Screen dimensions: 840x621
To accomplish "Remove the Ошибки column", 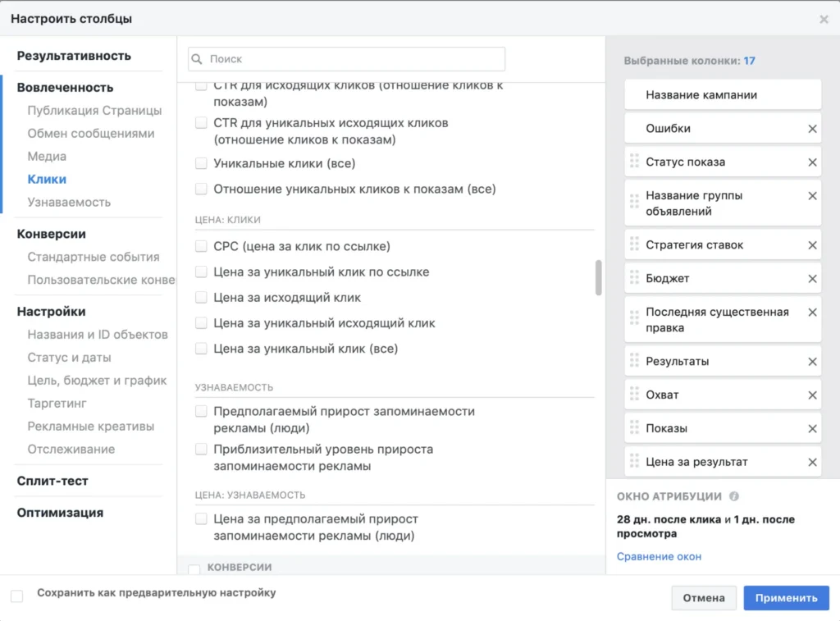I will (812, 129).
